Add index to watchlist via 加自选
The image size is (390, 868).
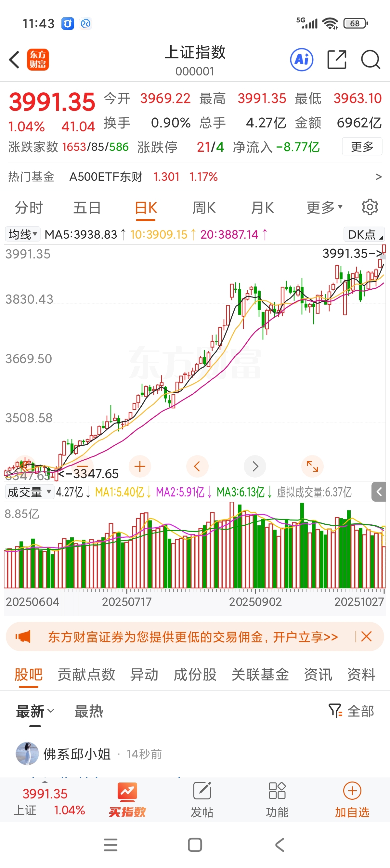352,800
